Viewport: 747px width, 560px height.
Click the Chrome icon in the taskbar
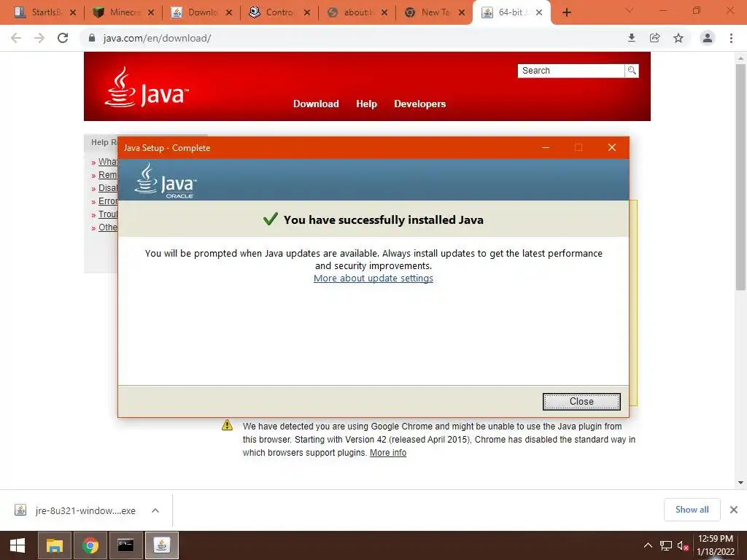pyautogui.click(x=90, y=545)
